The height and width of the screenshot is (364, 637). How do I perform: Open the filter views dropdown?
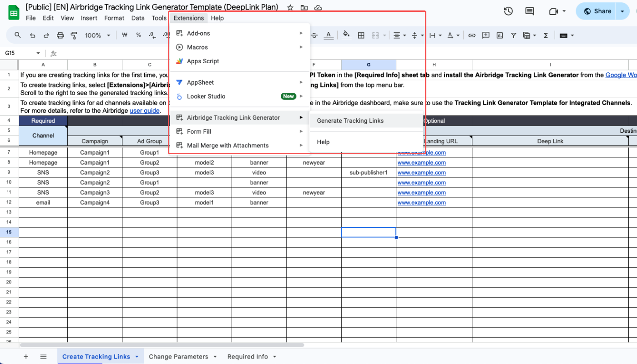(x=529, y=35)
